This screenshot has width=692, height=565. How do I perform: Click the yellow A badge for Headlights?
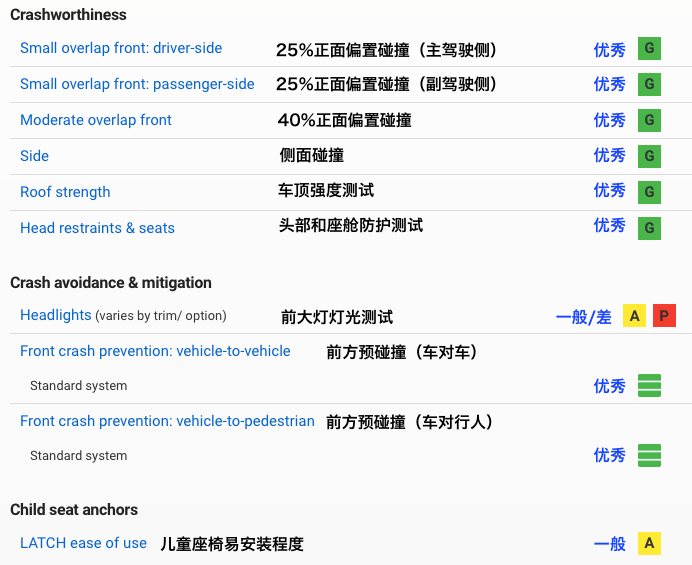(634, 316)
